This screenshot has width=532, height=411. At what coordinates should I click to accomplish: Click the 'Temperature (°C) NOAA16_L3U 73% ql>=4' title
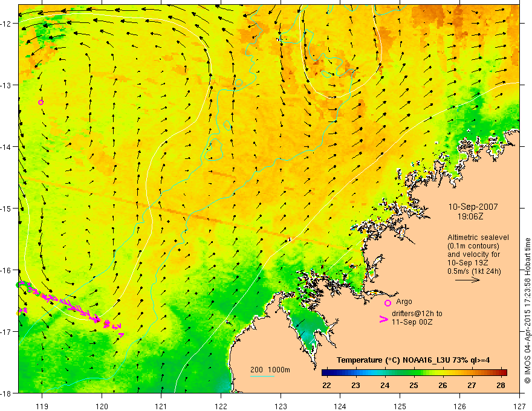tap(414, 360)
